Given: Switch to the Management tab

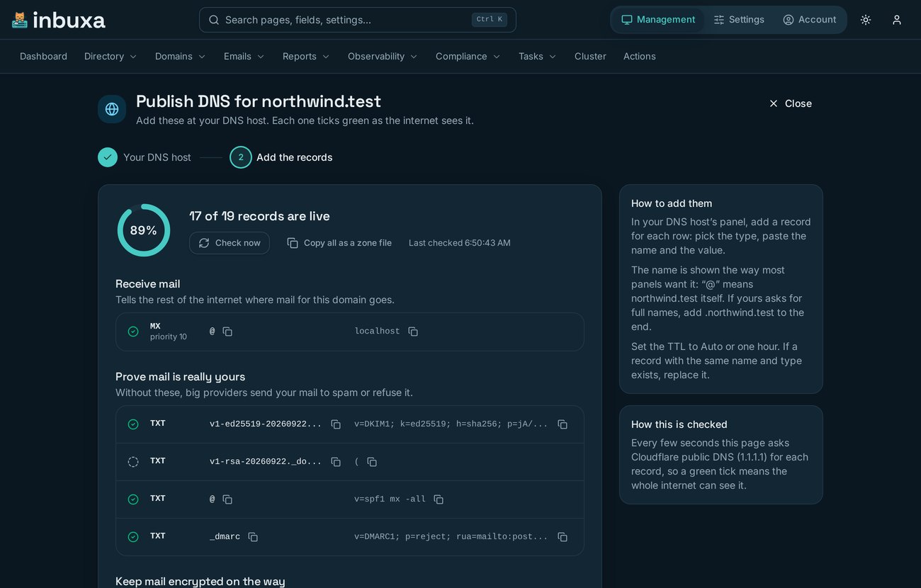Looking at the screenshot, I should coord(658,20).
